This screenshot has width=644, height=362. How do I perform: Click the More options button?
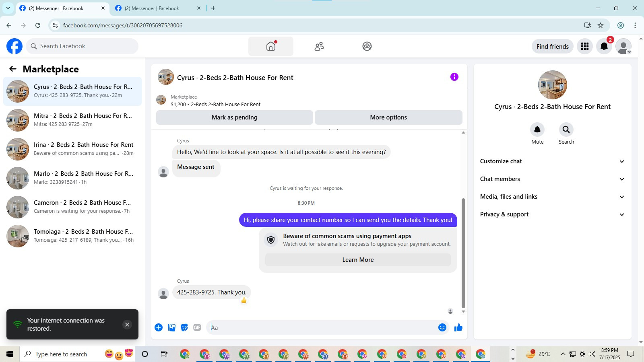[x=388, y=117]
